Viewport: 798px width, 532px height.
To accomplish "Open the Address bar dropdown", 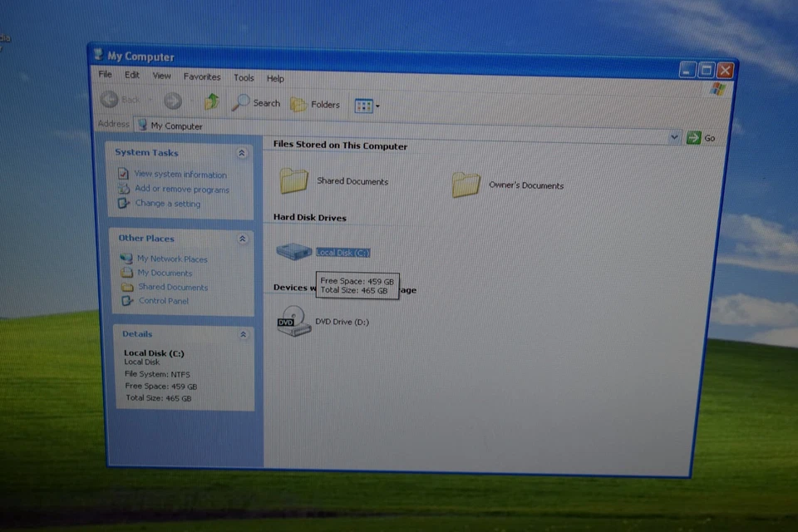I will click(674, 137).
